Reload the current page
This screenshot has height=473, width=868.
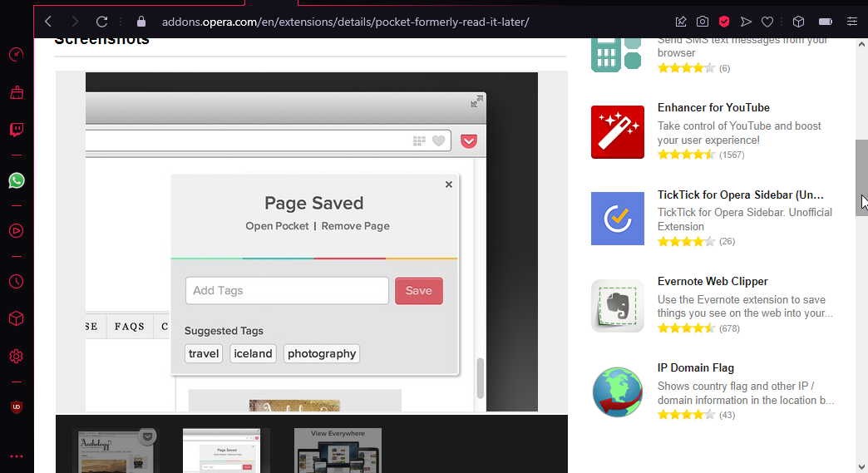pos(102,22)
